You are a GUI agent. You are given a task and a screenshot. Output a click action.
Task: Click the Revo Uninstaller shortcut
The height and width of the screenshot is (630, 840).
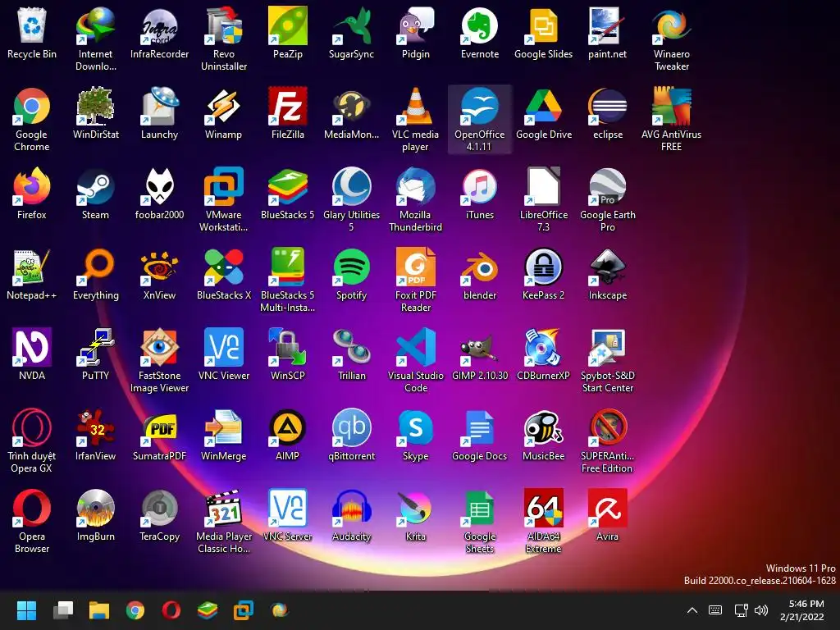click(224, 27)
